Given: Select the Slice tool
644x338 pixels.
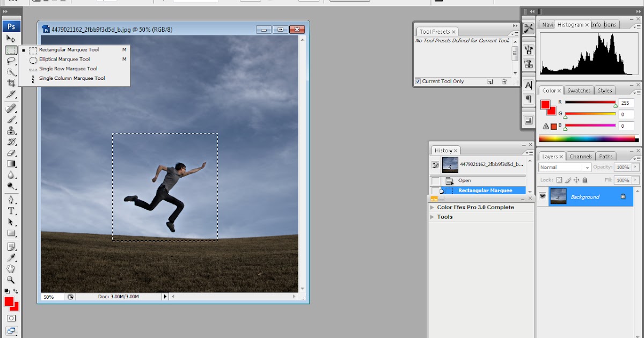Looking at the screenshot, I should (x=11, y=94).
